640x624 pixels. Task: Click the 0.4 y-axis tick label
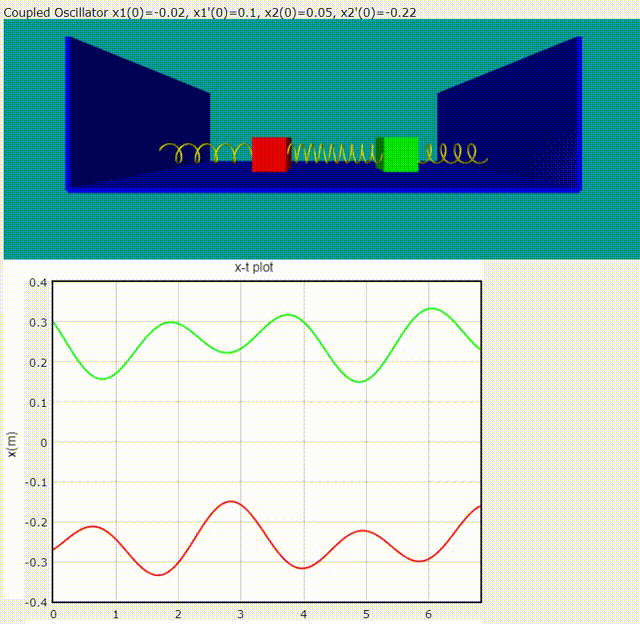pos(38,282)
